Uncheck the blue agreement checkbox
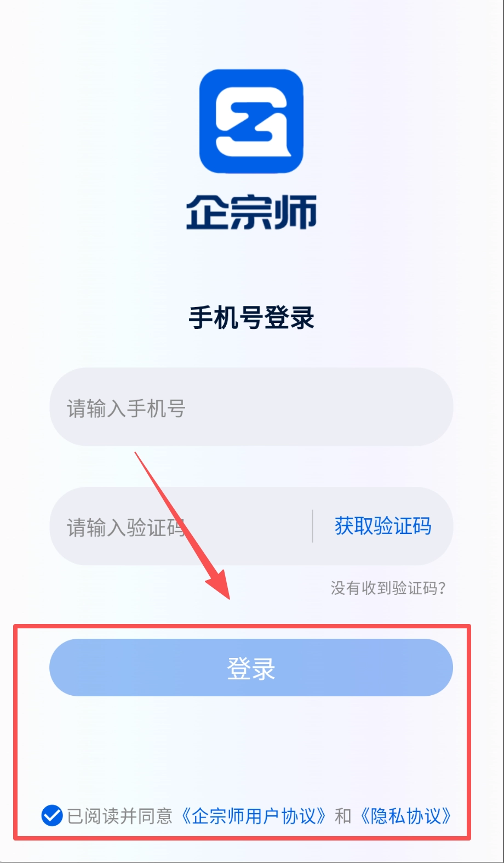 (x=52, y=816)
